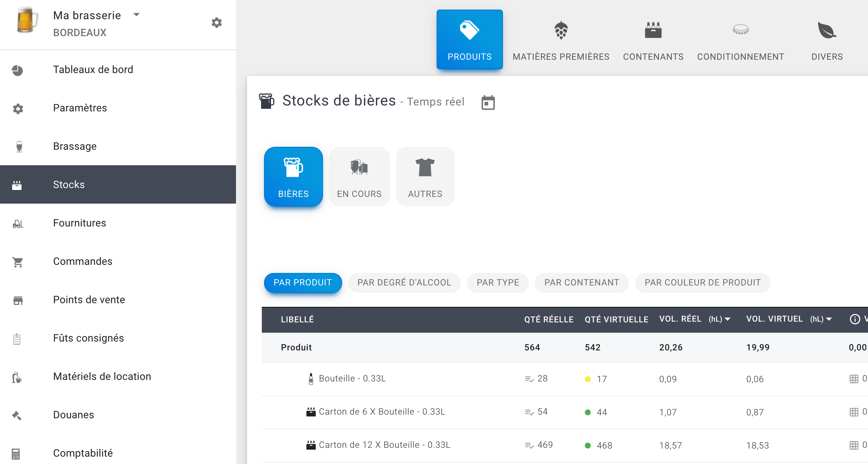Click the green status dot beside 44

point(588,412)
